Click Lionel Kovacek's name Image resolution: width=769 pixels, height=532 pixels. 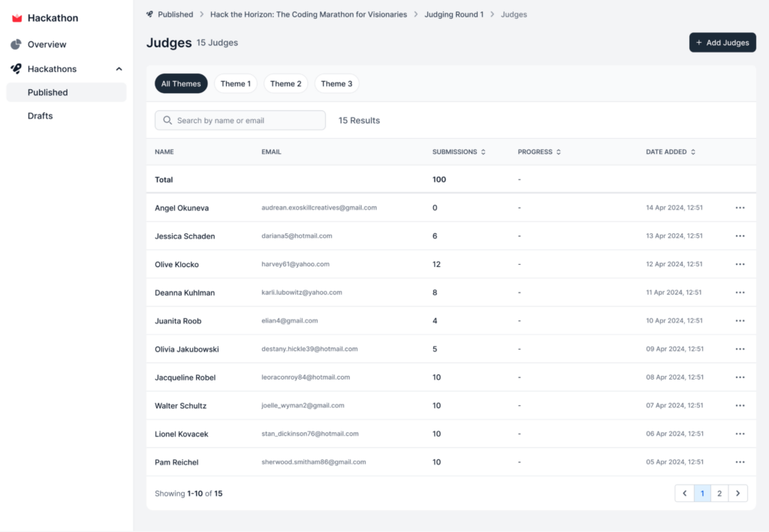[x=182, y=434]
